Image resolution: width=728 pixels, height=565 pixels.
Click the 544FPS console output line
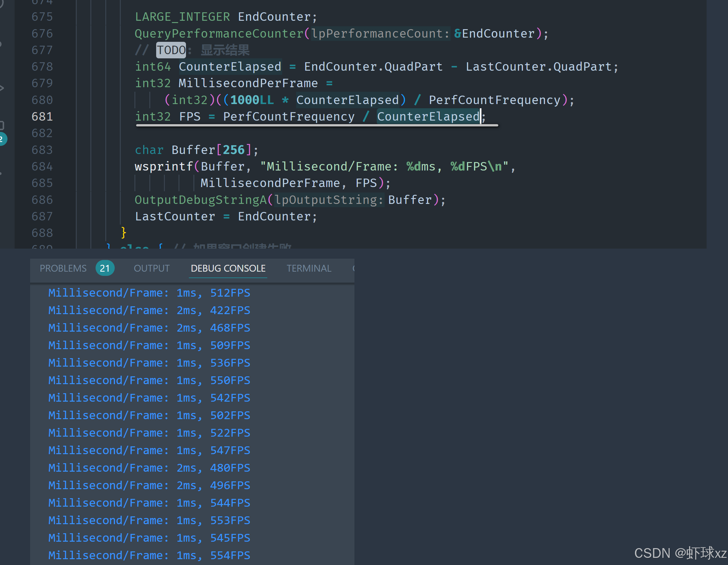(x=149, y=503)
